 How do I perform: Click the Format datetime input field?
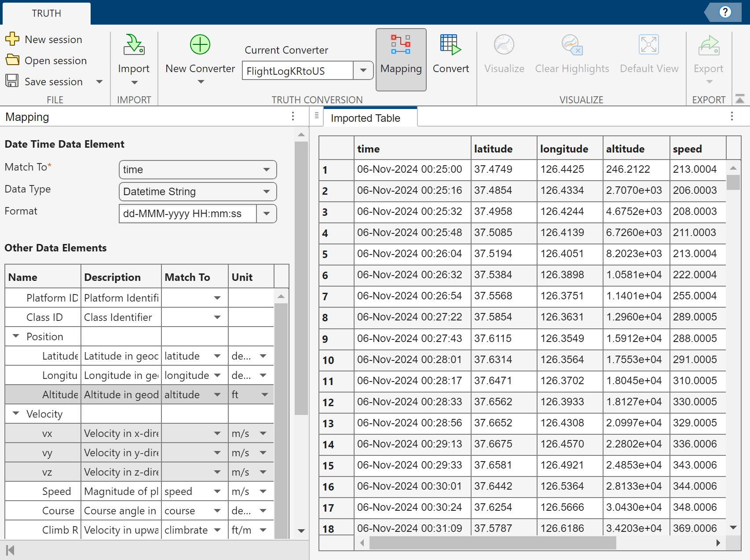pos(187,214)
